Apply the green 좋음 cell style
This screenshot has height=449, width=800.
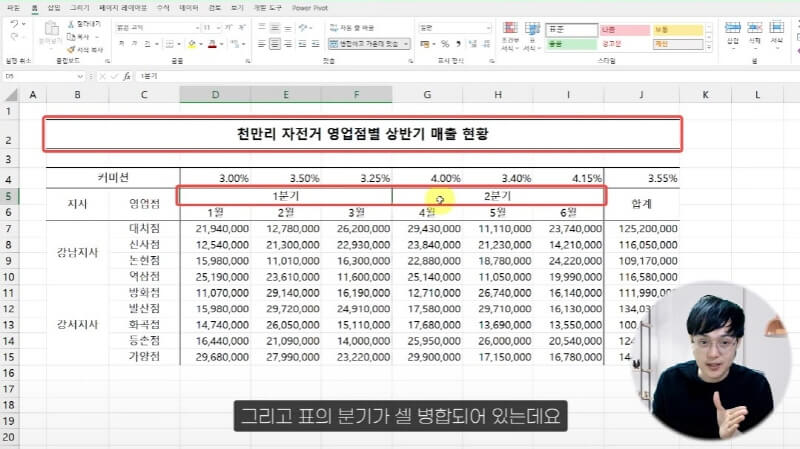[x=571, y=44]
